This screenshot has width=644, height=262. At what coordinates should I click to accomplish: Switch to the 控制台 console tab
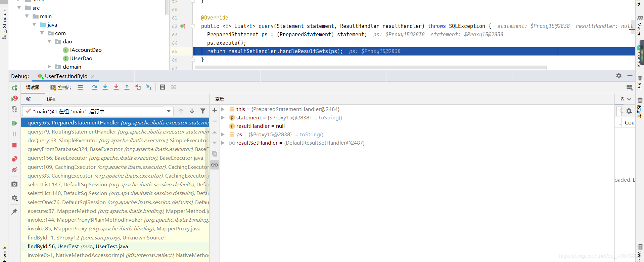tap(61, 87)
